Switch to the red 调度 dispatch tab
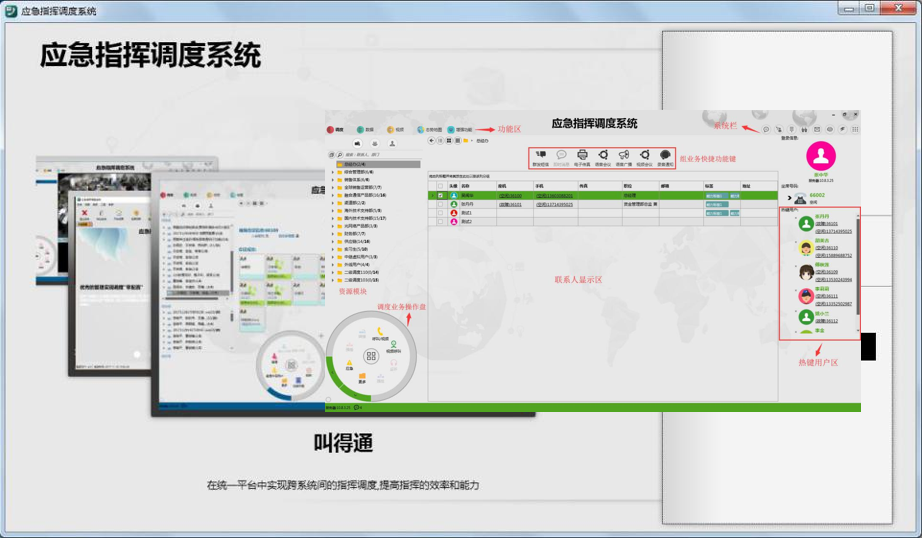 click(335, 130)
